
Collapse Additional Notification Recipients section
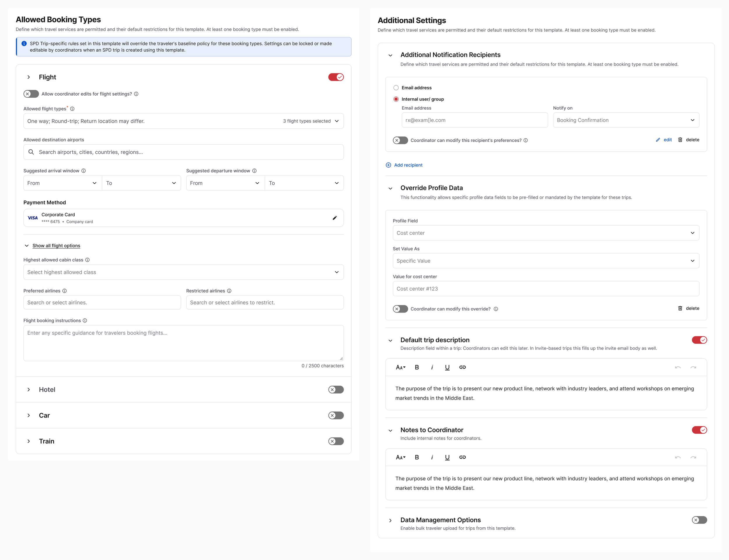click(390, 55)
